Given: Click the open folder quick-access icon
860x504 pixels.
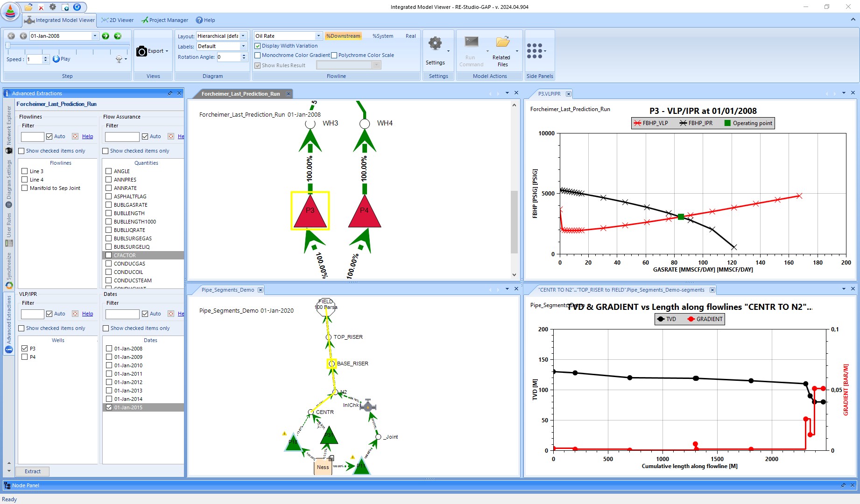Looking at the screenshot, I should (28, 7).
